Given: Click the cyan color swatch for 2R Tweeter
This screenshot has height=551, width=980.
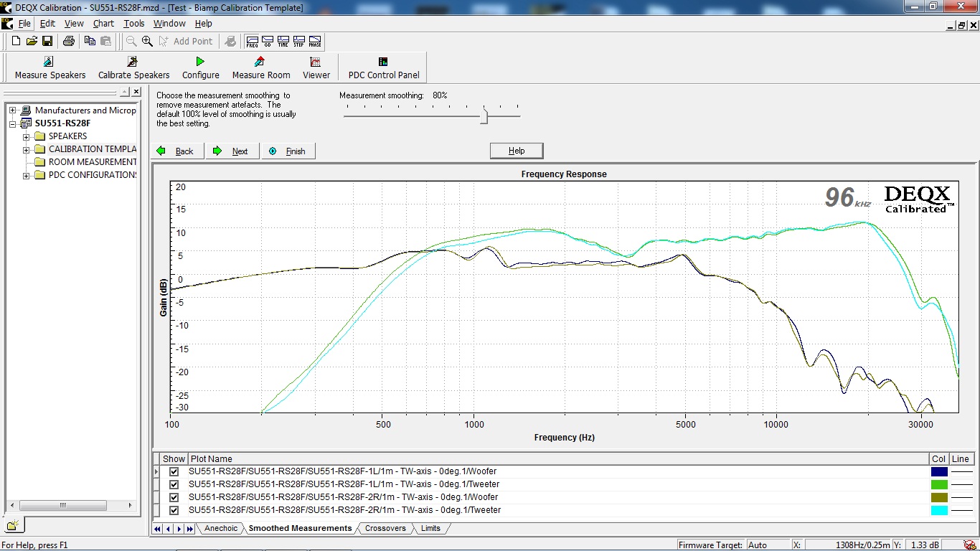Looking at the screenshot, I should tap(939, 510).
